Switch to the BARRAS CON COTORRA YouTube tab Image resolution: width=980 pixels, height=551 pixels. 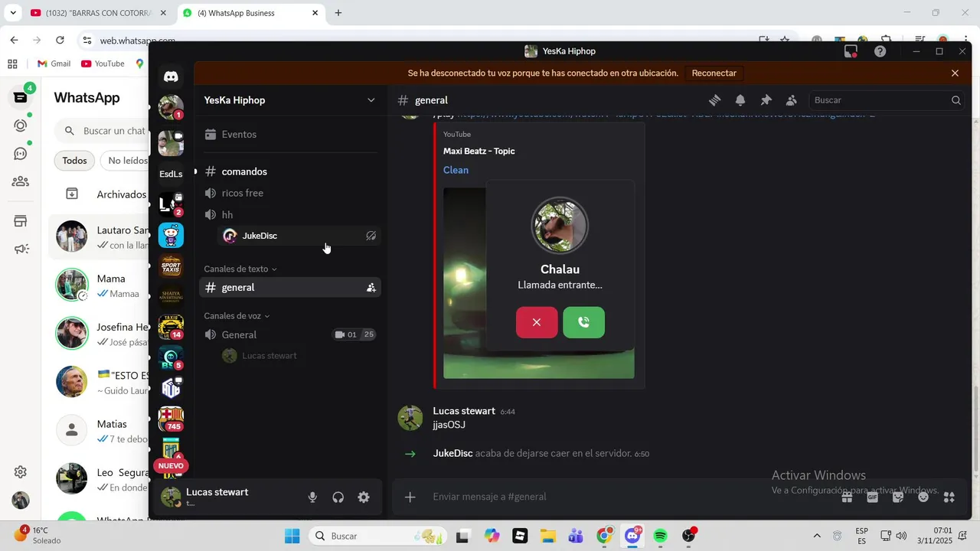(x=98, y=13)
